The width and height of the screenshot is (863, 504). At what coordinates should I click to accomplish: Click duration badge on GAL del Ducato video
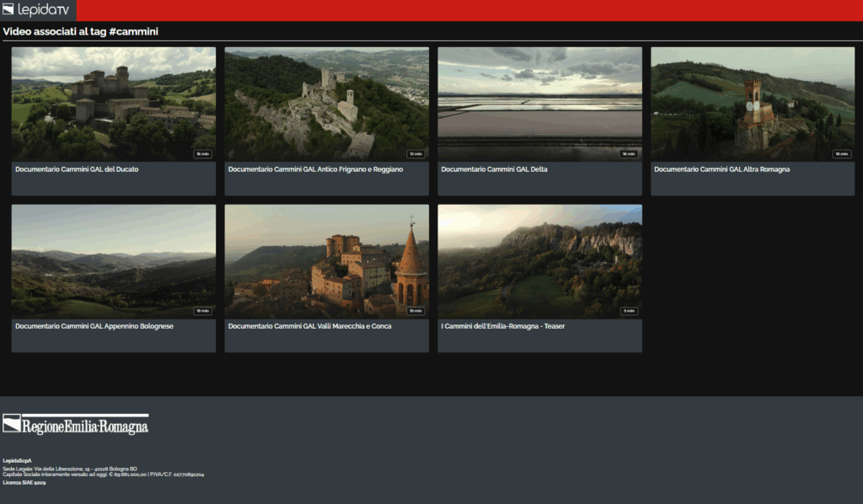coord(202,154)
